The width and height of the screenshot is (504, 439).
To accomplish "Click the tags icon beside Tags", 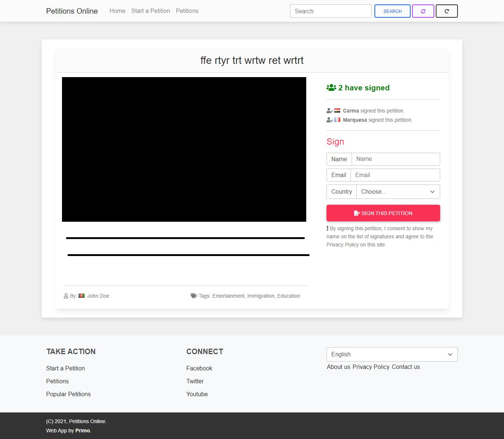I will click(x=194, y=296).
